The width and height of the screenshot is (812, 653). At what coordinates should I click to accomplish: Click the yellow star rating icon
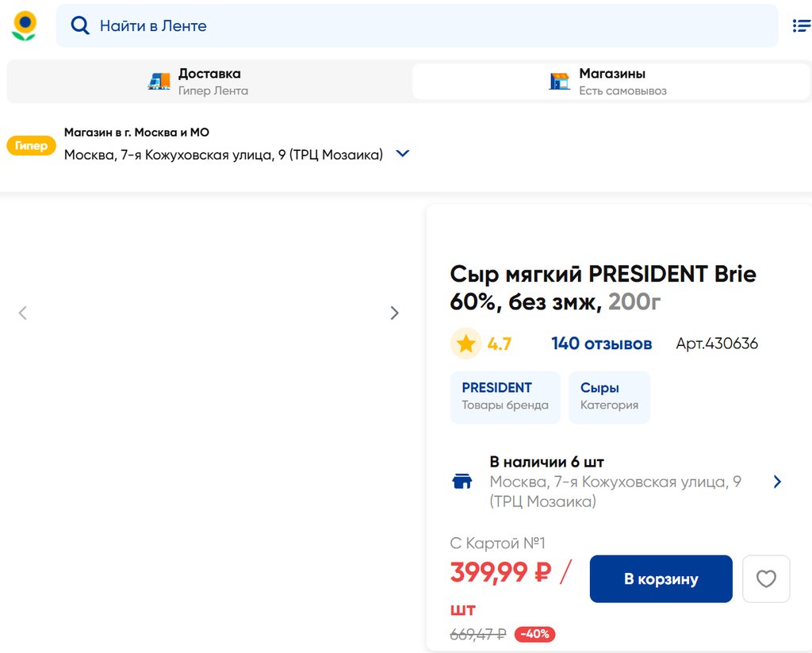pyautogui.click(x=466, y=344)
